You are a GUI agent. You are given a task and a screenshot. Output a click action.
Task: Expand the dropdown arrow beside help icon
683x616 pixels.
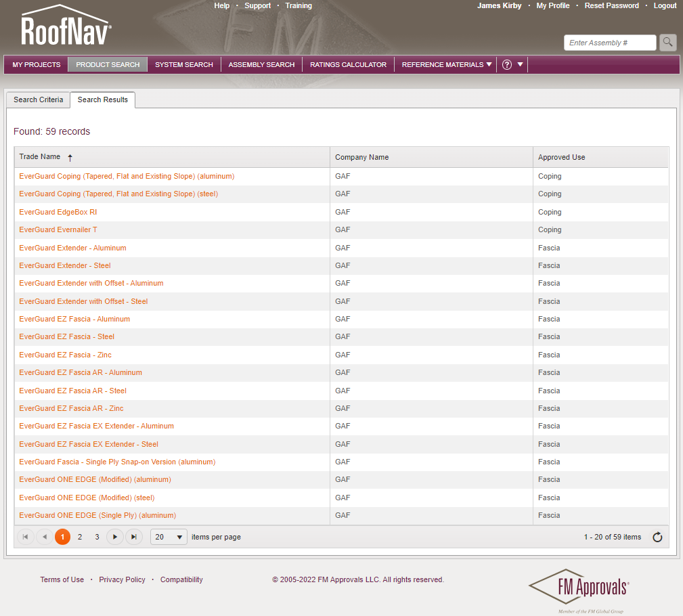coord(520,64)
